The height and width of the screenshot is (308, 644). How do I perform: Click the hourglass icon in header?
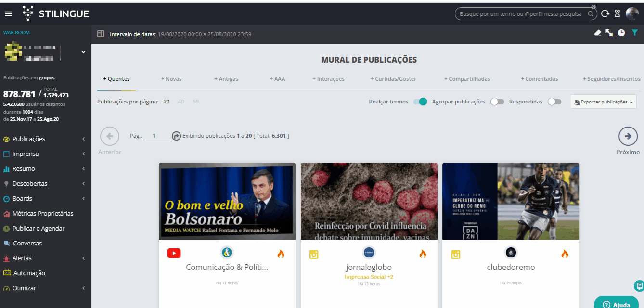618,14
